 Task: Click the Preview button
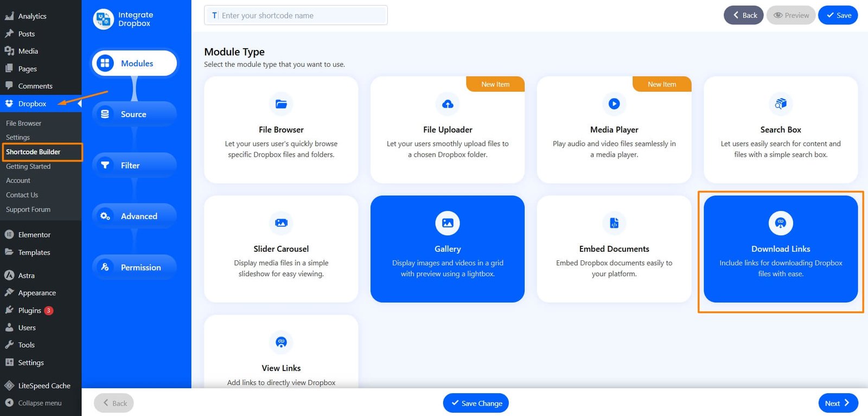tap(791, 15)
